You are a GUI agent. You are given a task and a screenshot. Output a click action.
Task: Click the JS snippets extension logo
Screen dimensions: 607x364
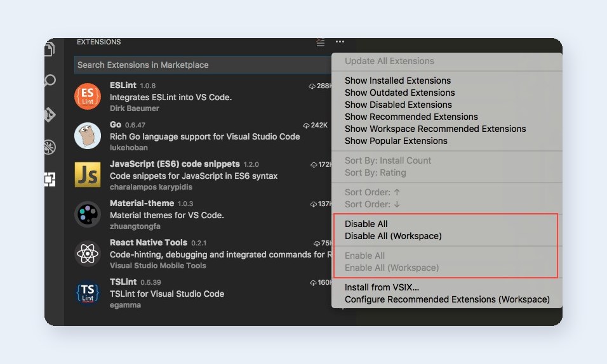click(x=88, y=175)
